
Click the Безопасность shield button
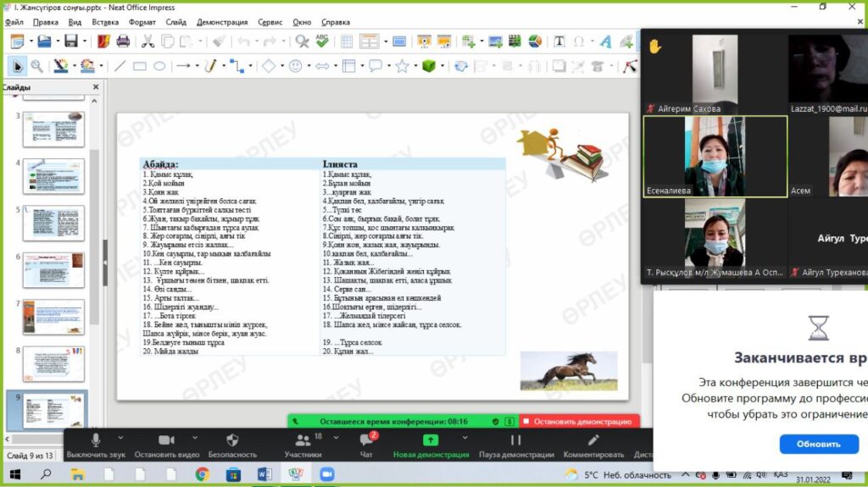[x=232, y=445]
